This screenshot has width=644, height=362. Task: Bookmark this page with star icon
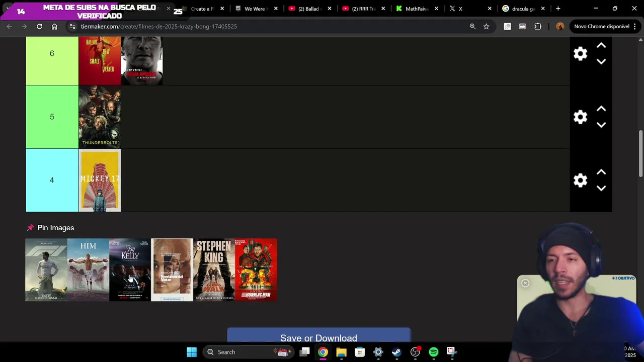point(486,26)
